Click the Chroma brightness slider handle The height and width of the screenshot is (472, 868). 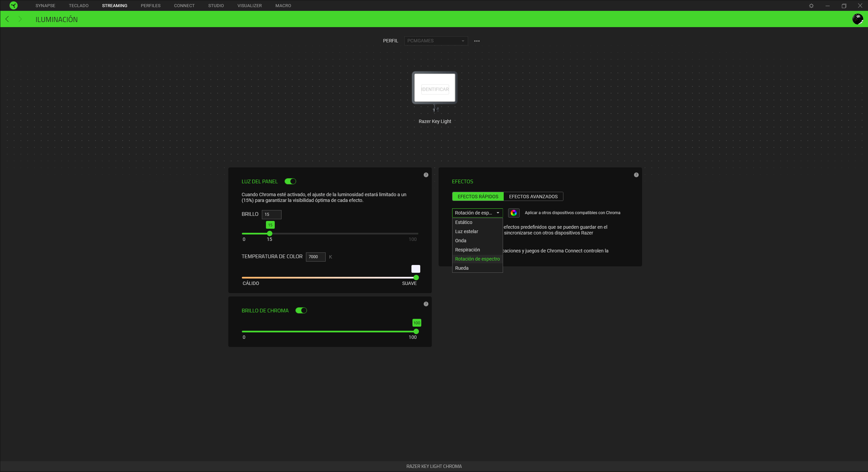(x=416, y=331)
